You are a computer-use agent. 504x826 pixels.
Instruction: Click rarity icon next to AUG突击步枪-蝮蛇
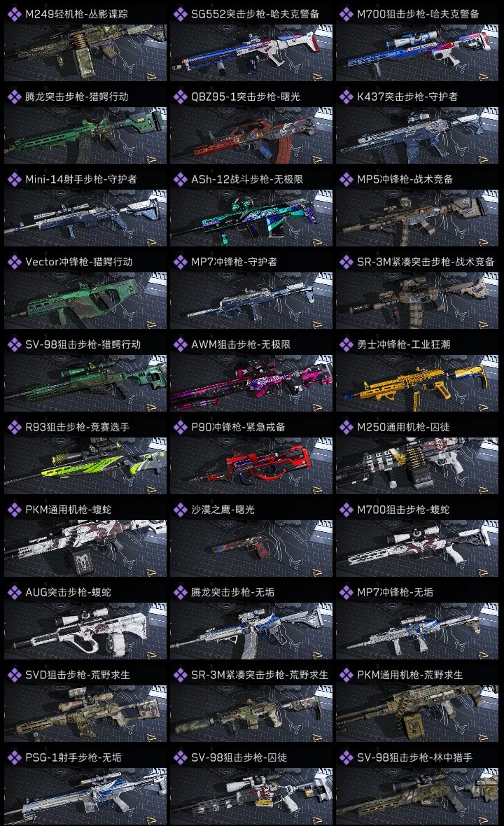click(15, 592)
